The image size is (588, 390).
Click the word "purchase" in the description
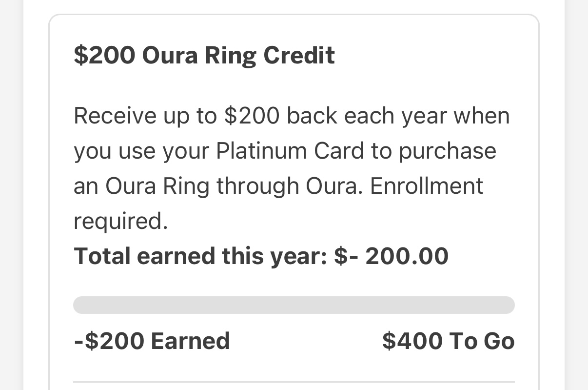pyautogui.click(x=447, y=151)
